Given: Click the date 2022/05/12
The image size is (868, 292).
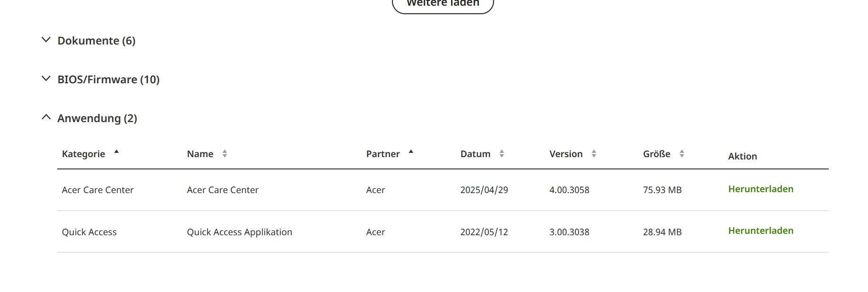Looking at the screenshot, I should click(x=484, y=232).
